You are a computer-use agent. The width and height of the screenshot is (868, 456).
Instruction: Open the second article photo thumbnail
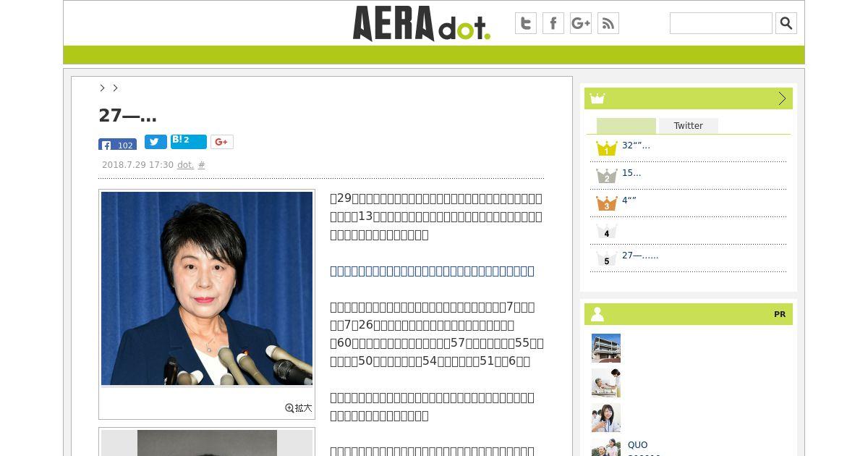click(x=207, y=442)
